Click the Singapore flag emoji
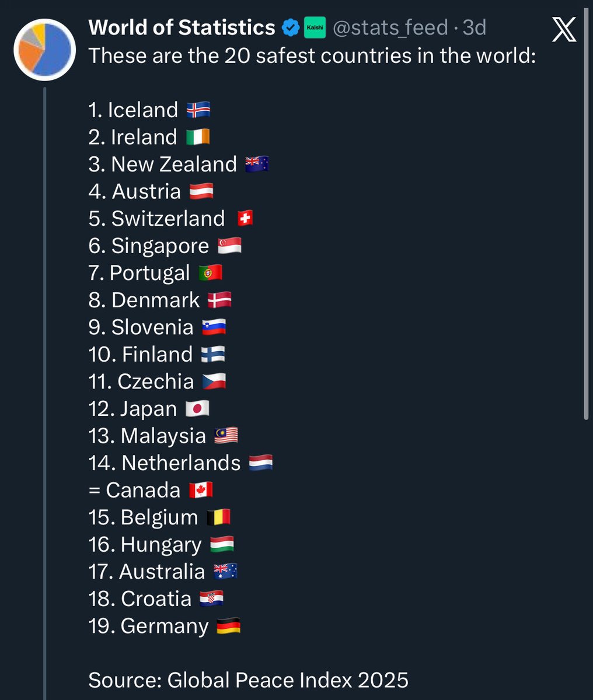Image resolution: width=593 pixels, height=700 pixels. click(x=229, y=246)
